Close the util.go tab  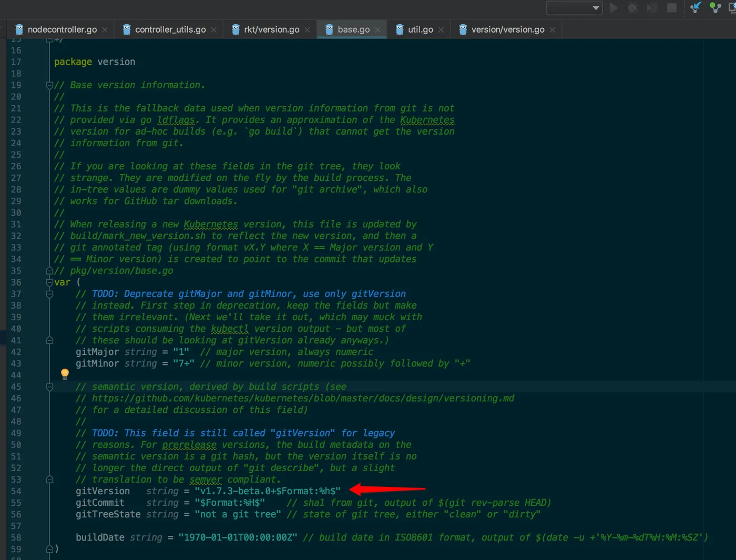[x=441, y=30]
